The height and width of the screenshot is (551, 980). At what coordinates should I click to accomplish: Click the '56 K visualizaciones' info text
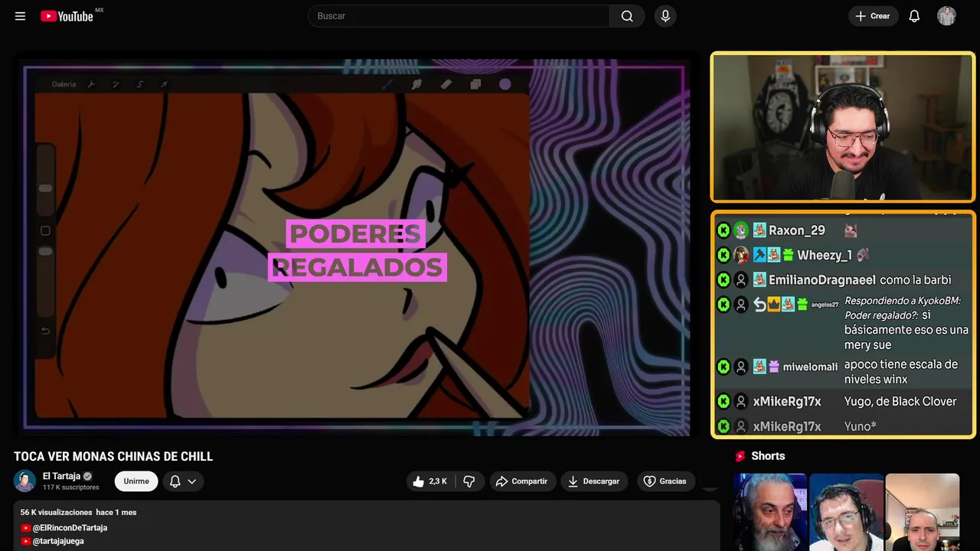tap(55, 512)
